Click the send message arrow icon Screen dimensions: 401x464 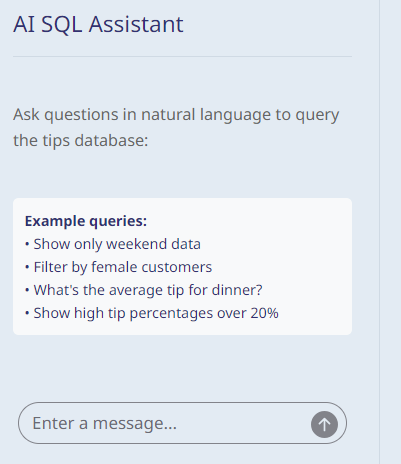click(x=324, y=424)
